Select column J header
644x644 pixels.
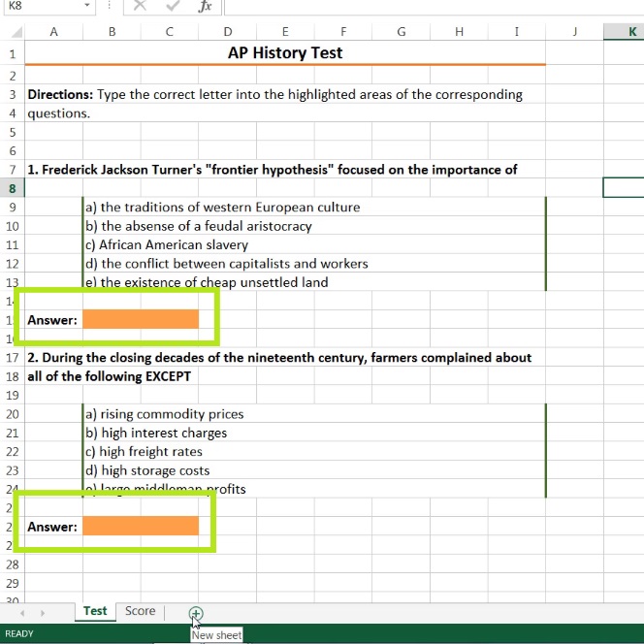574,32
